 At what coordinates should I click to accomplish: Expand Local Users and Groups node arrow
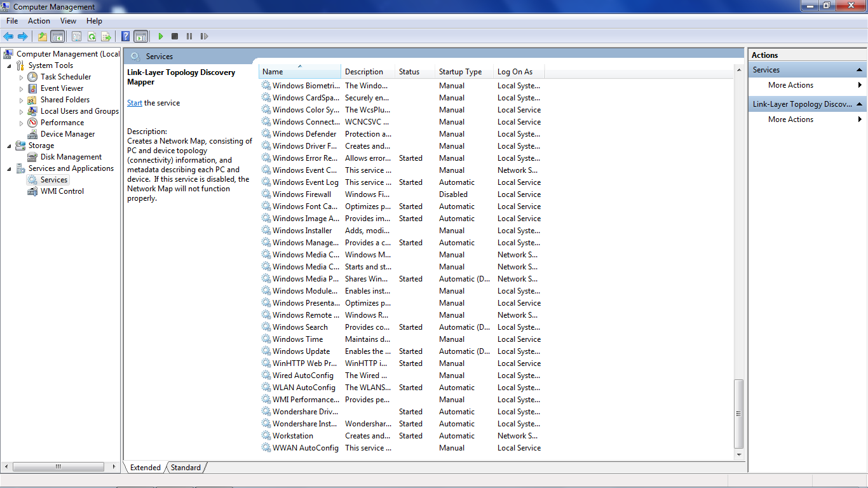[21, 111]
